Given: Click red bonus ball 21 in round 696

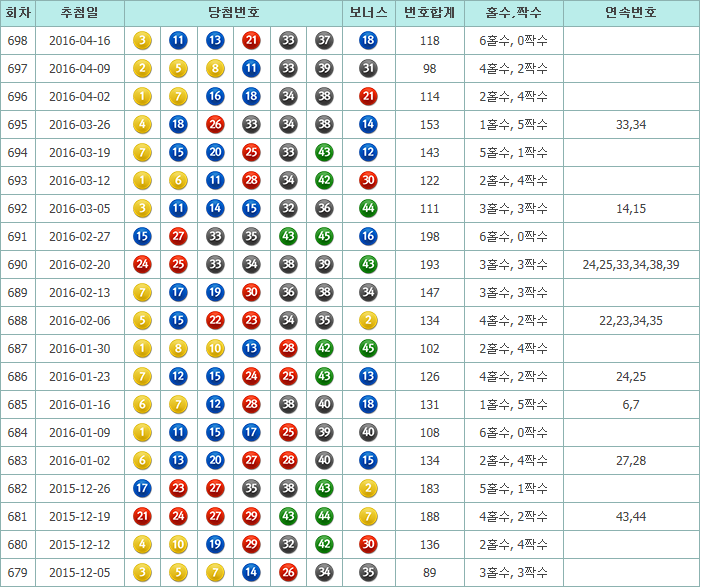Looking at the screenshot, I should point(368,97).
